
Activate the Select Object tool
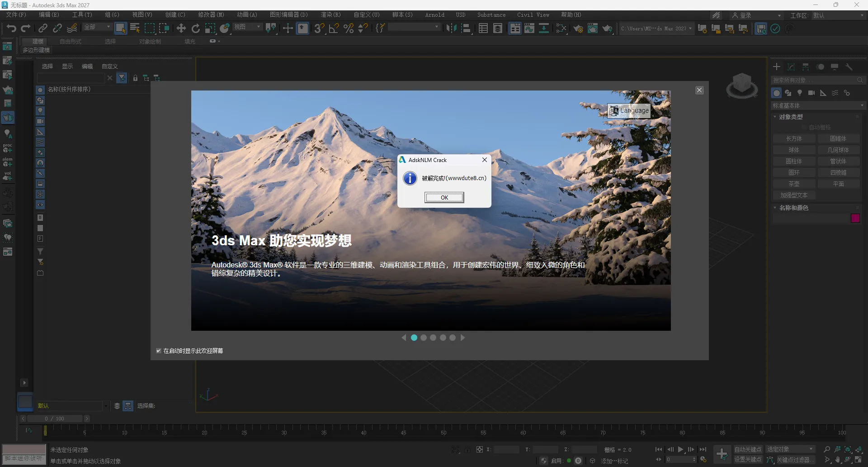point(121,29)
